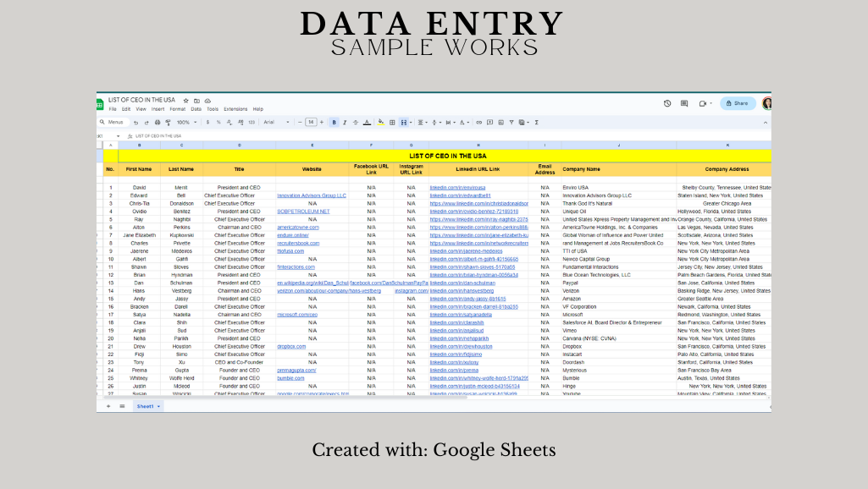Viewport: 868px width, 489px height.
Task: Format as percent with % icon
Action: coord(218,122)
